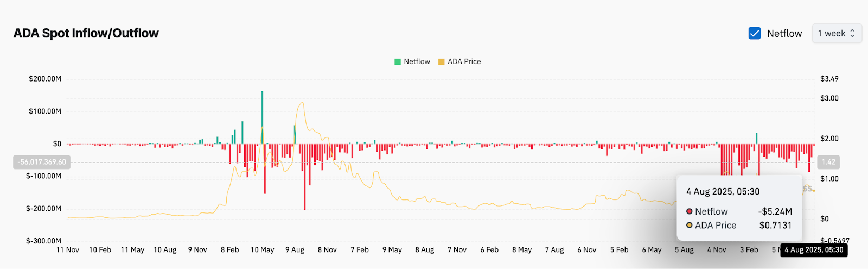Click the black 4 Aug 2025 crosshair label
The width and height of the screenshot is (868, 269).
click(x=814, y=250)
